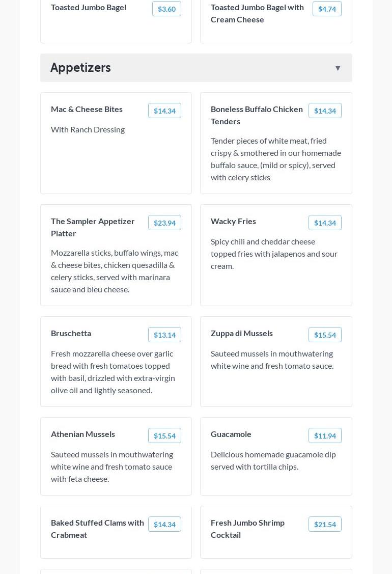Click $4.74 price for Bagel with Cream Cheese
The image size is (392, 574).
pyautogui.click(x=327, y=9)
